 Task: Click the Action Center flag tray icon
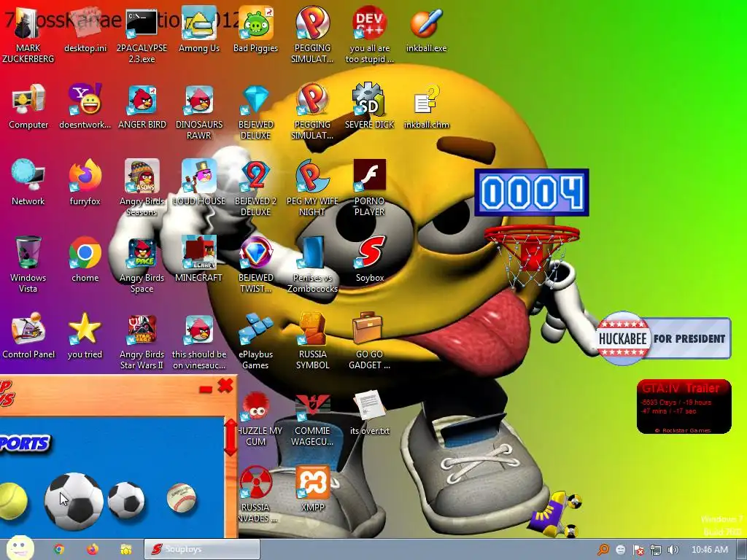(x=638, y=550)
